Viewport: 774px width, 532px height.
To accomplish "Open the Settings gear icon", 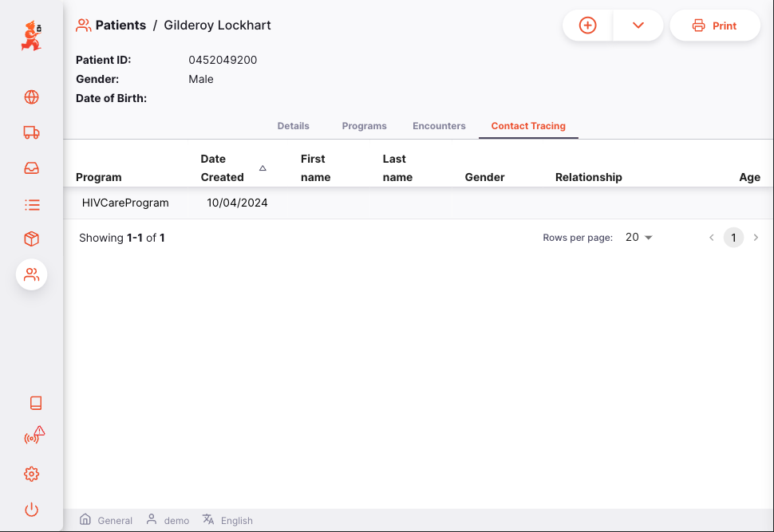I will pyautogui.click(x=32, y=474).
